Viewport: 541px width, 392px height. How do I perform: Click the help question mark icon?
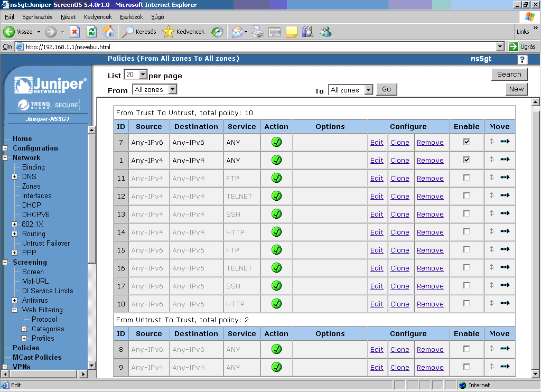(522, 59)
